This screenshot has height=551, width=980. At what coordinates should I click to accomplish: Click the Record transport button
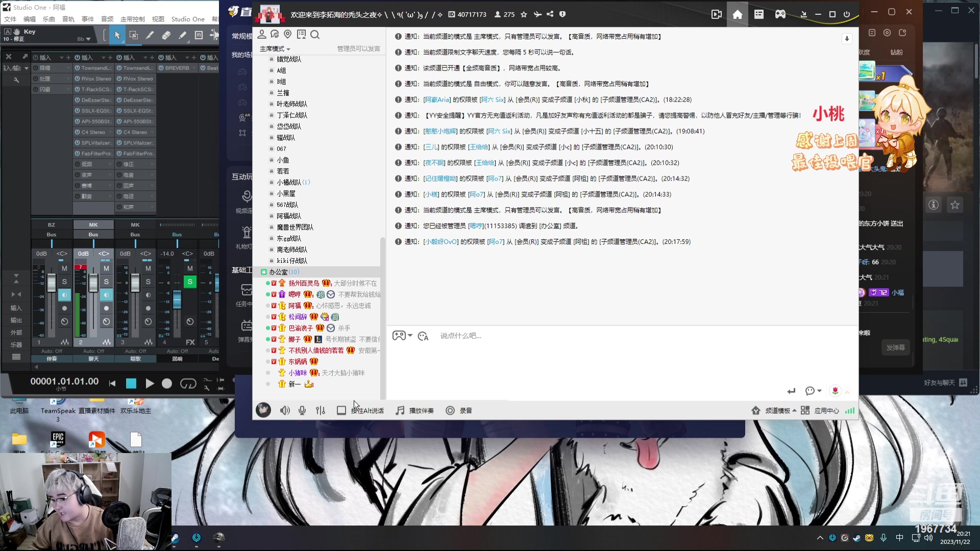(x=167, y=384)
